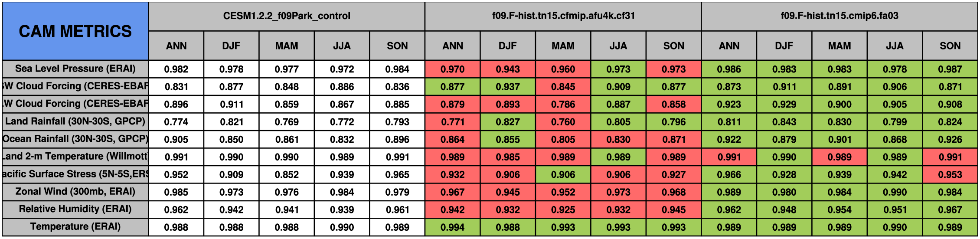Click the Land Rainfall (30N-30S, GPCP) row label
The image size is (980, 239).
click(75, 121)
